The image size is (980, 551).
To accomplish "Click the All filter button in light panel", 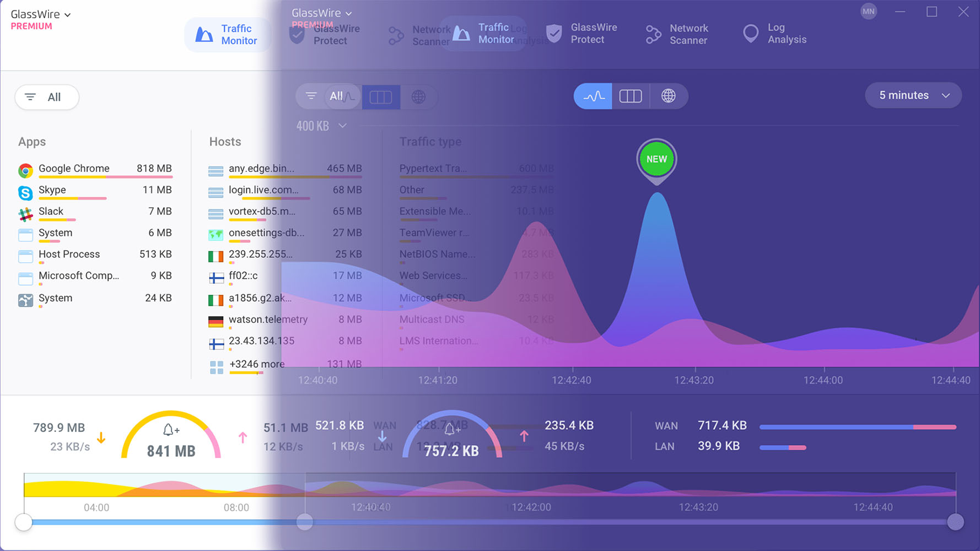I will [x=47, y=97].
